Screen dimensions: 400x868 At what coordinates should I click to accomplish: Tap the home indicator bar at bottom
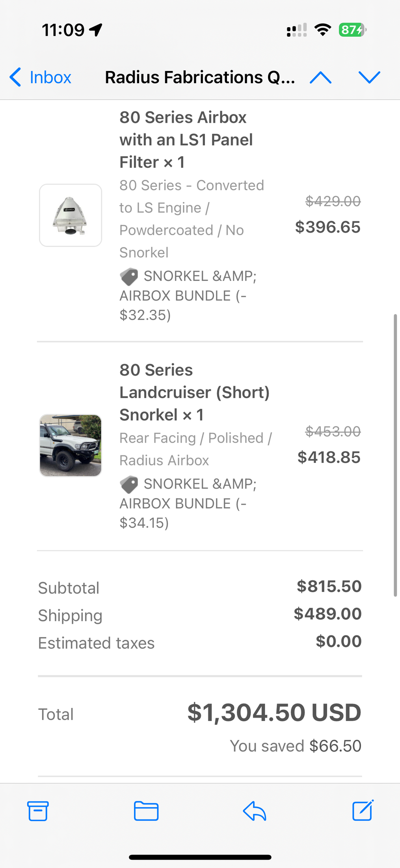[200, 857]
